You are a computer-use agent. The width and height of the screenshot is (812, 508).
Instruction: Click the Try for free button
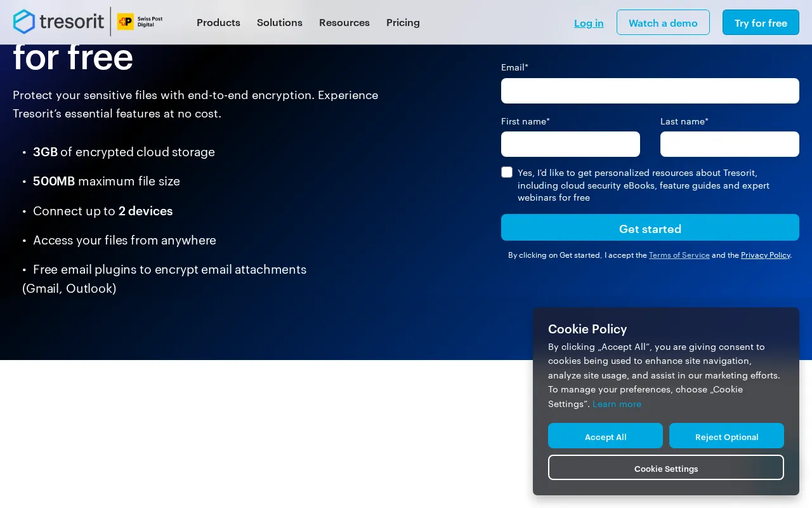click(761, 22)
